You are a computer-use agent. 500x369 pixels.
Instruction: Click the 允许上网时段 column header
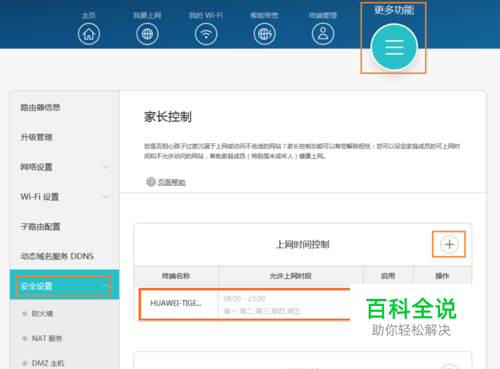click(291, 276)
